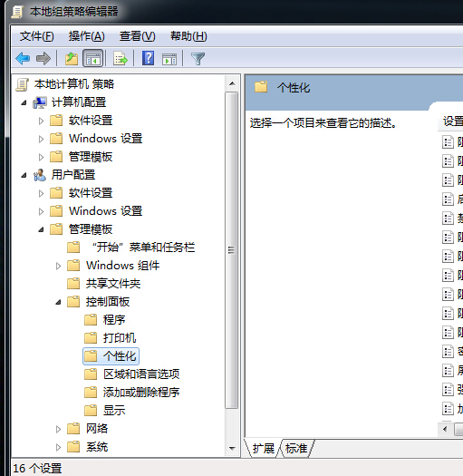Select the 系统 tree item

click(97, 447)
